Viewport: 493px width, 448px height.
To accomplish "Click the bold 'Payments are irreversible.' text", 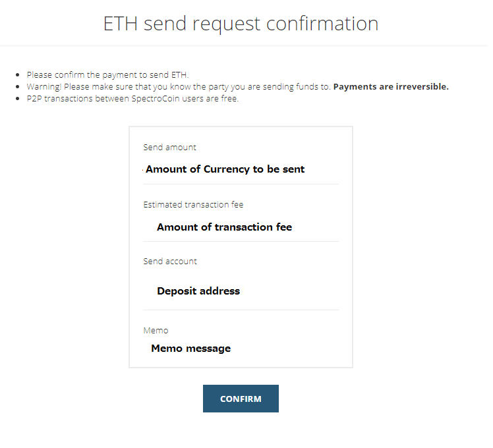I will tap(391, 87).
